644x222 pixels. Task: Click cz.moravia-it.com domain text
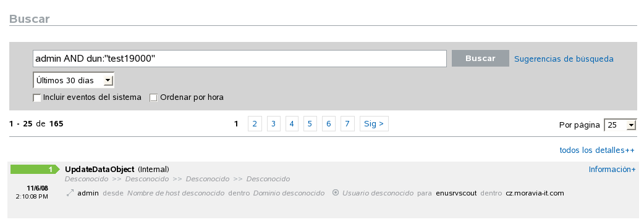[x=535, y=193]
